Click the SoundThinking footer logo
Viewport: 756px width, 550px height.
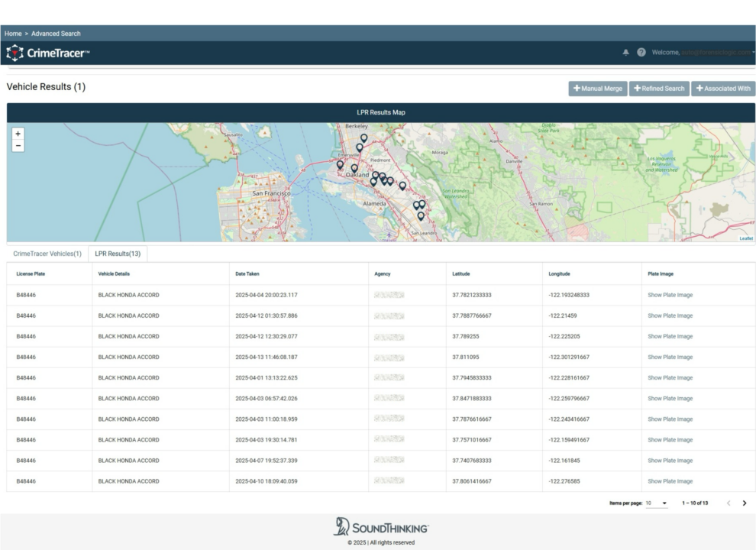(x=381, y=527)
